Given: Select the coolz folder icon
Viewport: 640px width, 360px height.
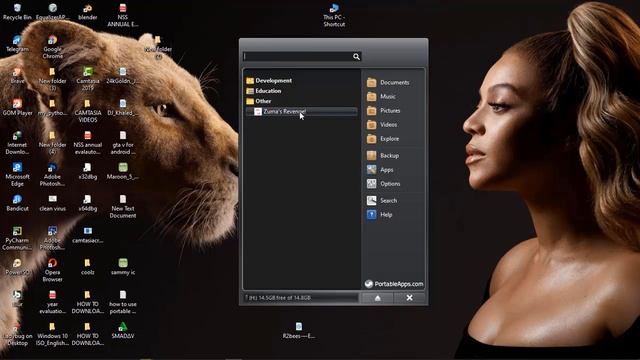Looking at the screenshot, I should pyautogui.click(x=88, y=267).
